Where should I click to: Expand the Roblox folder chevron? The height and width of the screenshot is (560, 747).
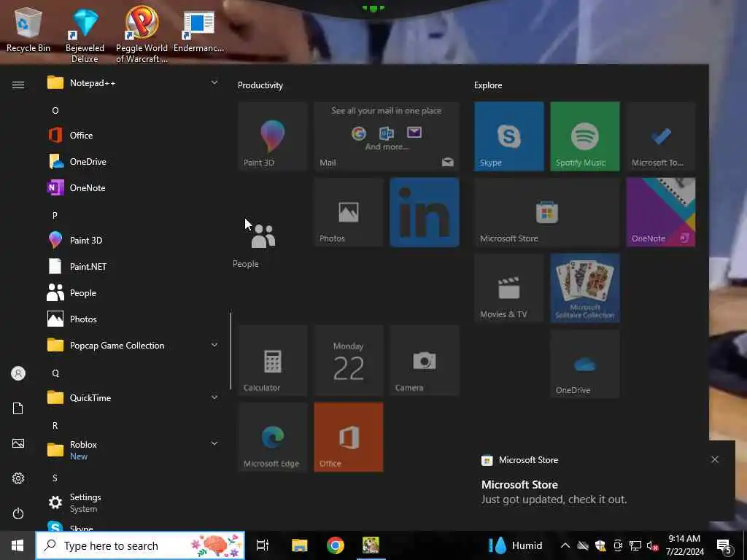click(x=214, y=443)
